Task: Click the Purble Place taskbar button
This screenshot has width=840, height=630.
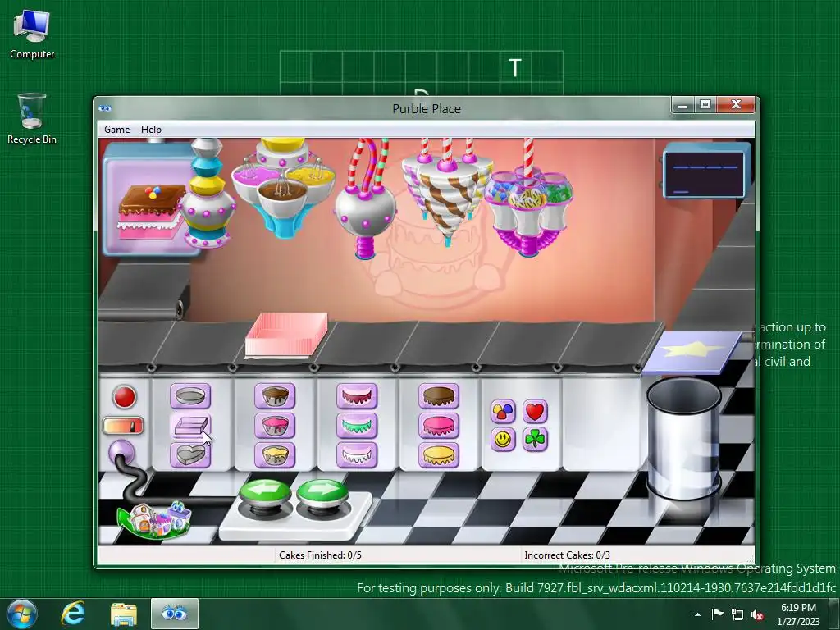Action: point(175,614)
